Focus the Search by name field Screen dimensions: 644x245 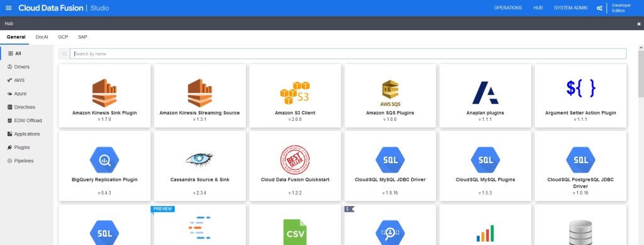[x=348, y=54]
